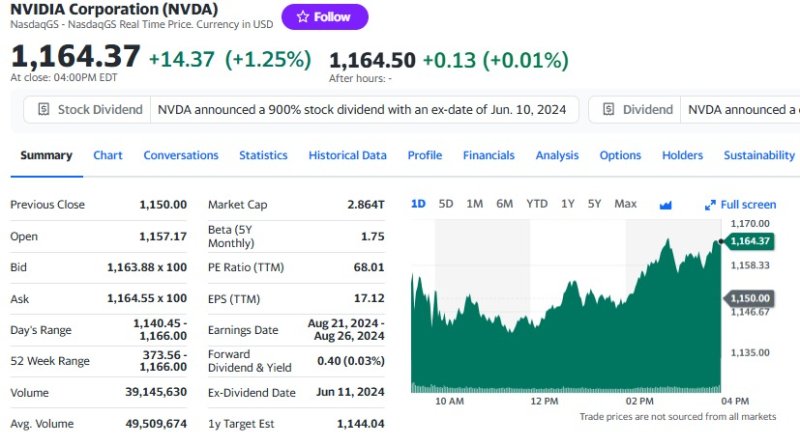
Task: Click the star icon on Follow button
Action: pos(303,17)
